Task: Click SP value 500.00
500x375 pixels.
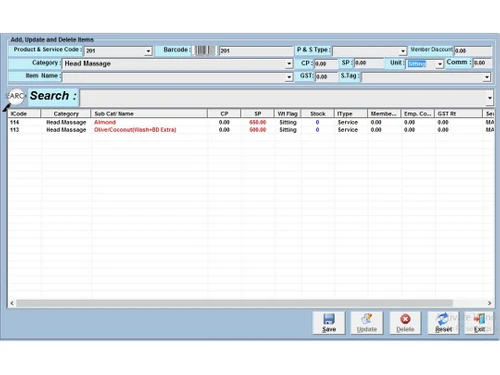Action: click(x=258, y=130)
